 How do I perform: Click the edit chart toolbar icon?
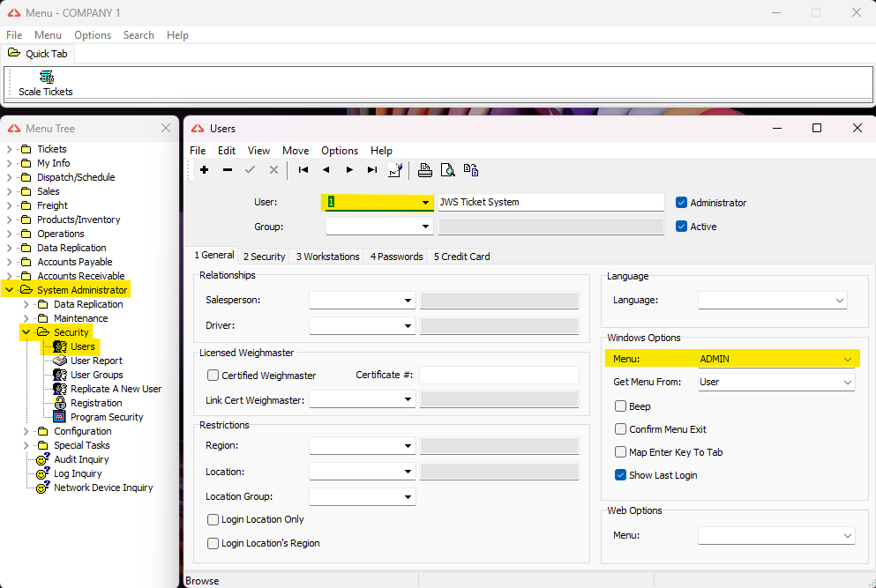[395, 170]
